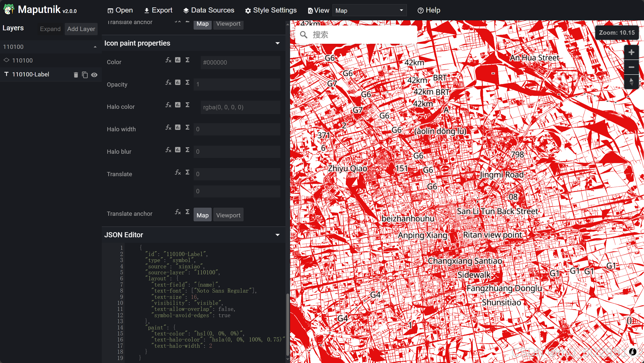Set Translate anchor to Map
Image resolution: width=644 pixels, height=363 pixels.
(202, 215)
